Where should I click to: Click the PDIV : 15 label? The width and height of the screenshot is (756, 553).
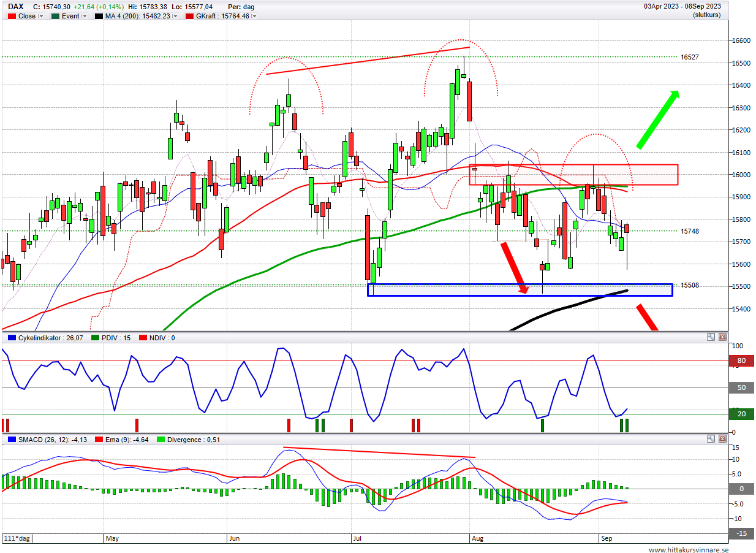[x=116, y=338]
